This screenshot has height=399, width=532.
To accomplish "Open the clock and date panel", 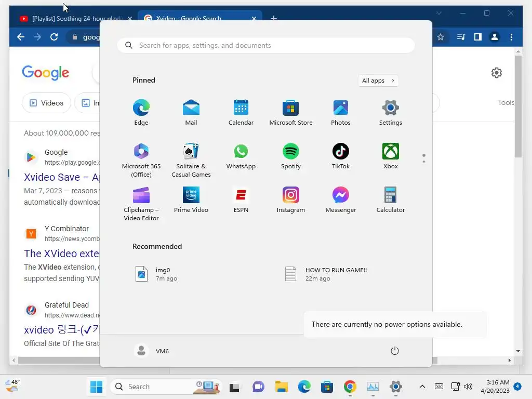I will click(495, 387).
